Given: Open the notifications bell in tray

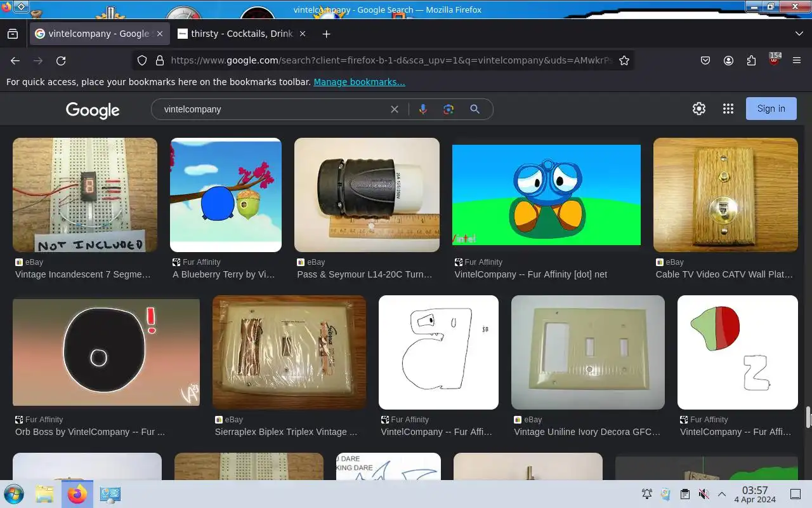Looking at the screenshot, I should pyautogui.click(x=647, y=494).
